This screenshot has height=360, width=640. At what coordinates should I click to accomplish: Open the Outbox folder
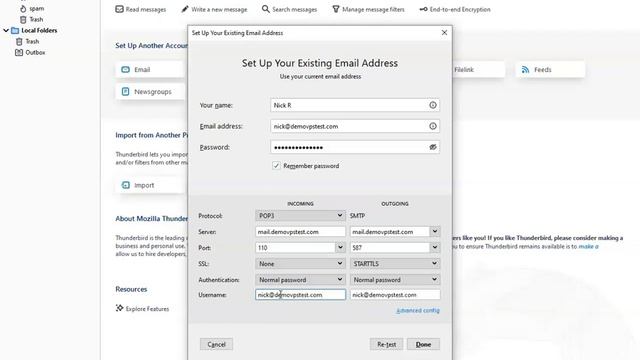(35, 52)
